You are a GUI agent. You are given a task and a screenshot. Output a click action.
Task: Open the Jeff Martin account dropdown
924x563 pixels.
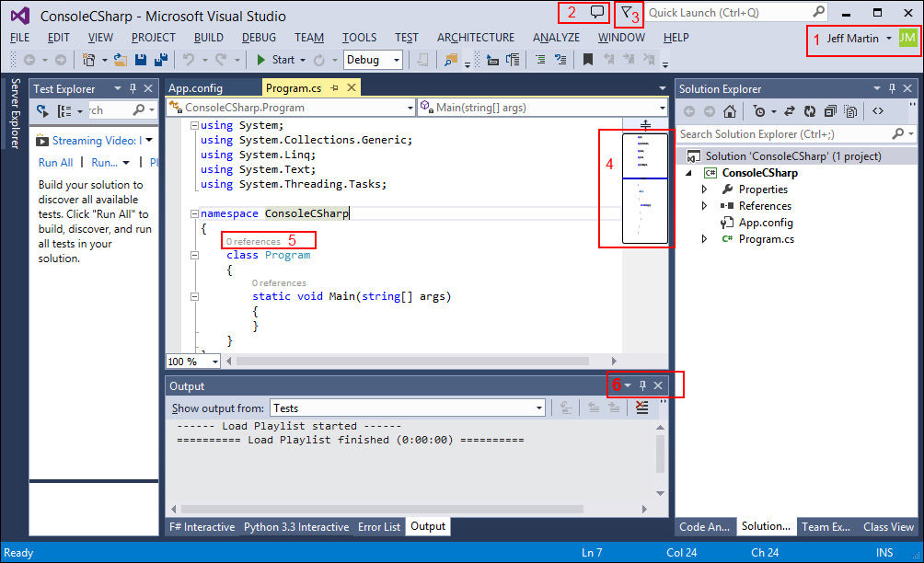click(889, 39)
